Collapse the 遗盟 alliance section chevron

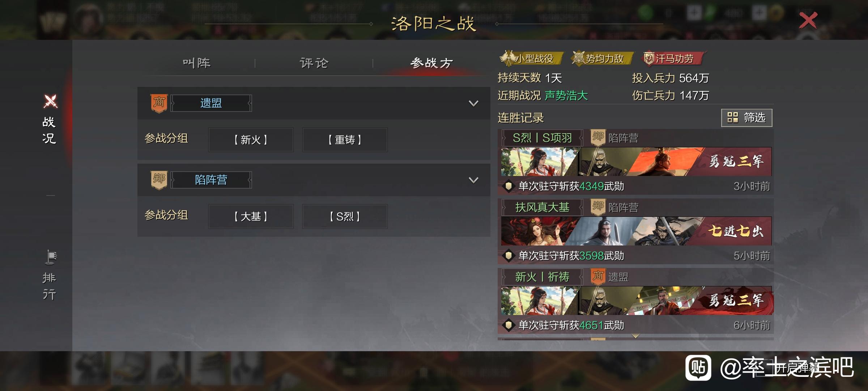(473, 104)
